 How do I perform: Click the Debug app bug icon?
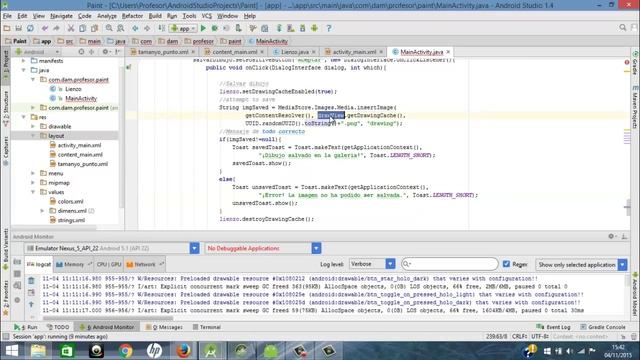click(215, 28)
